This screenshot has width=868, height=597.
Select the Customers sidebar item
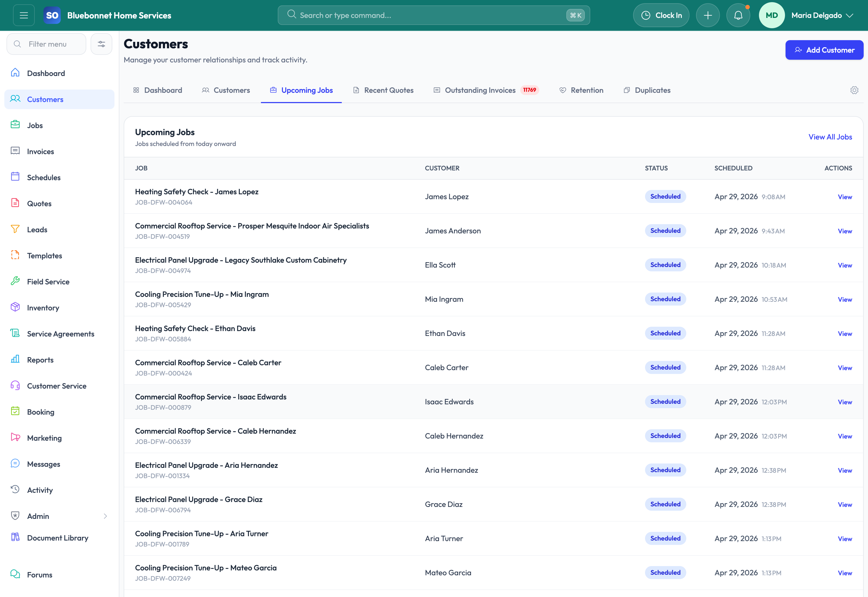[59, 100]
